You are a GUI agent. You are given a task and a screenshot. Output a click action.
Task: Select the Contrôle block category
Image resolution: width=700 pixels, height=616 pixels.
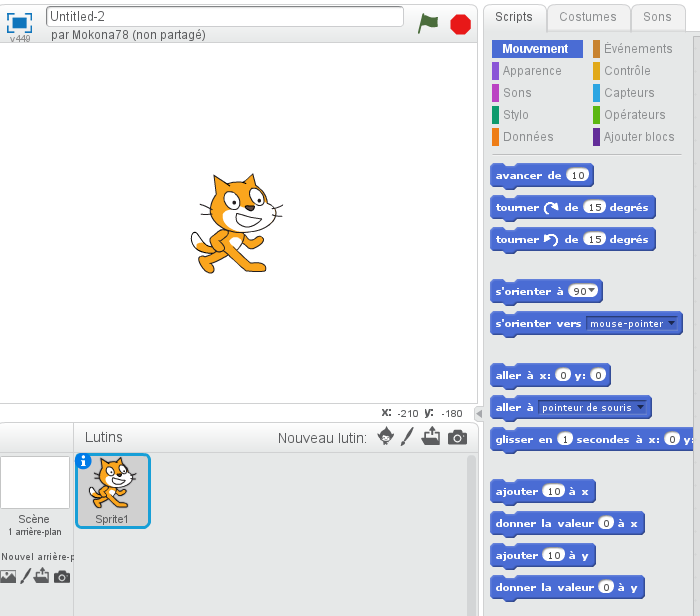[x=622, y=71]
